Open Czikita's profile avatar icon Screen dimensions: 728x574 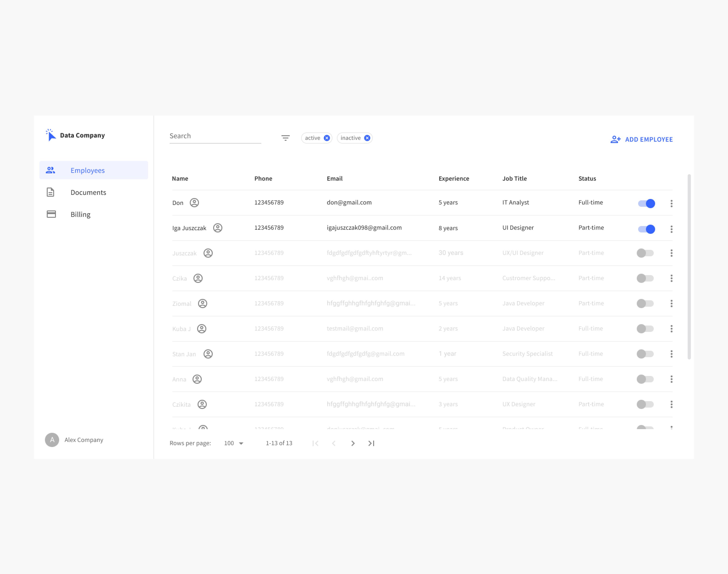202,404
